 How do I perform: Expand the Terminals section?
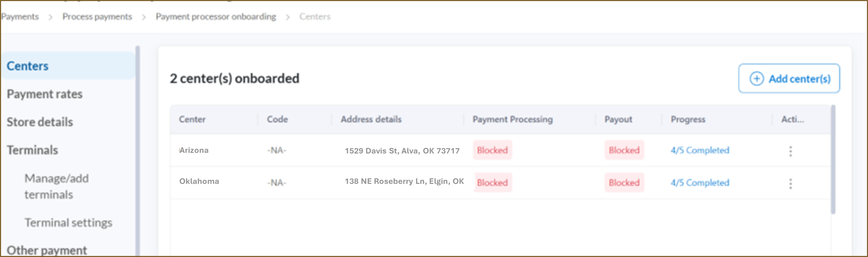[32, 150]
